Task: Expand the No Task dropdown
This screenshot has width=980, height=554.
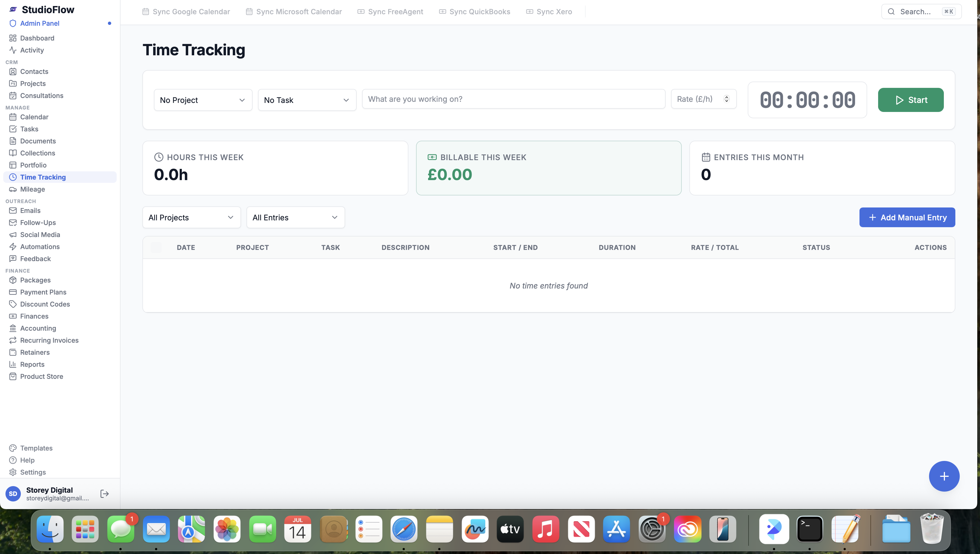Action: (307, 100)
